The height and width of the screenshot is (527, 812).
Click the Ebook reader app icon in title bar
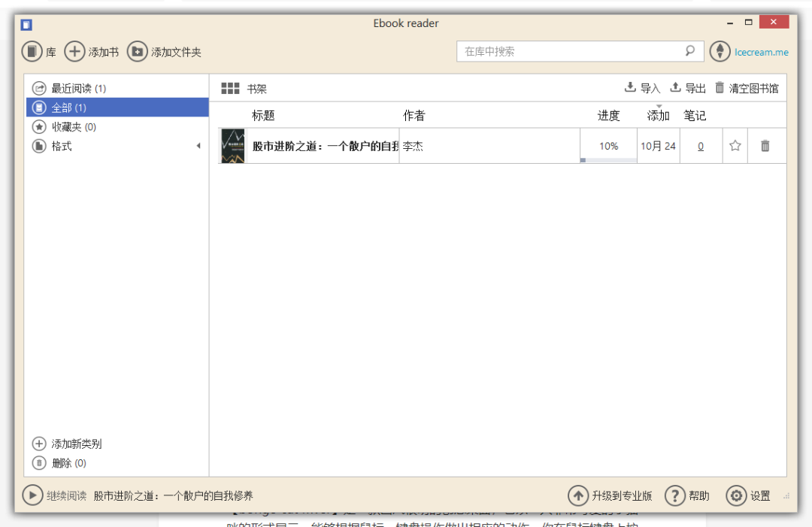tap(26, 24)
